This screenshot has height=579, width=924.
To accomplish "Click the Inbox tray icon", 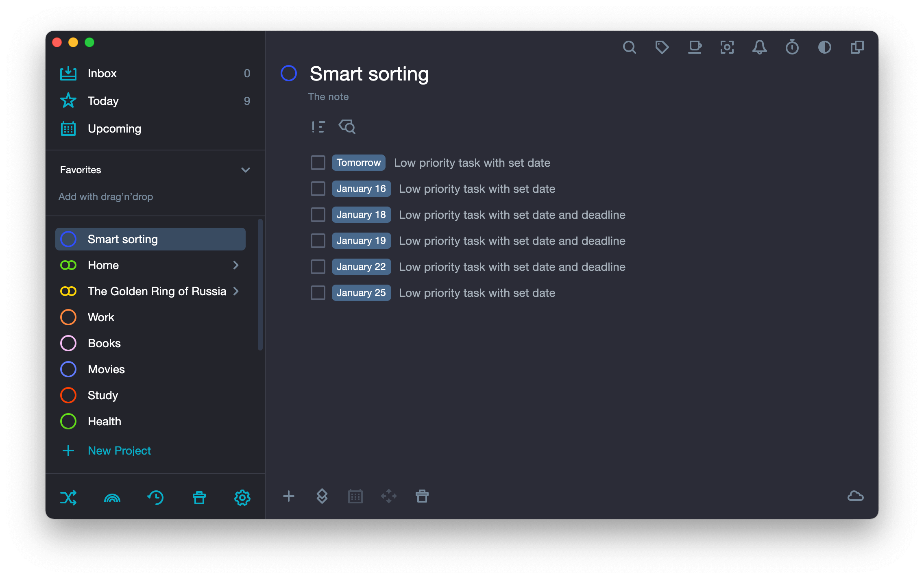I will point(68,73).
